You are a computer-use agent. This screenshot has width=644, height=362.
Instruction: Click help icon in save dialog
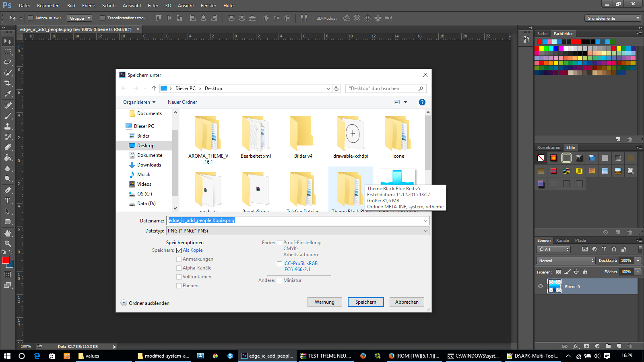(422, 102)
